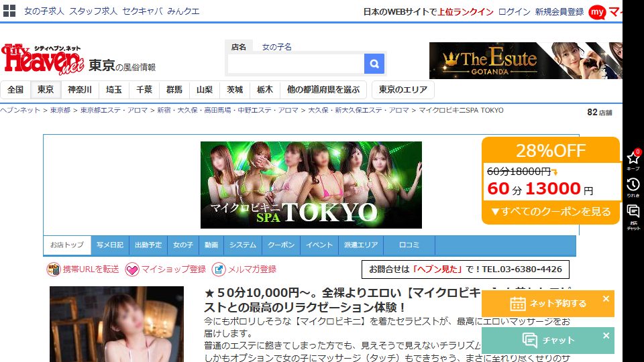Click the 新規会員登録 link
644x362 pixels.
559,12
